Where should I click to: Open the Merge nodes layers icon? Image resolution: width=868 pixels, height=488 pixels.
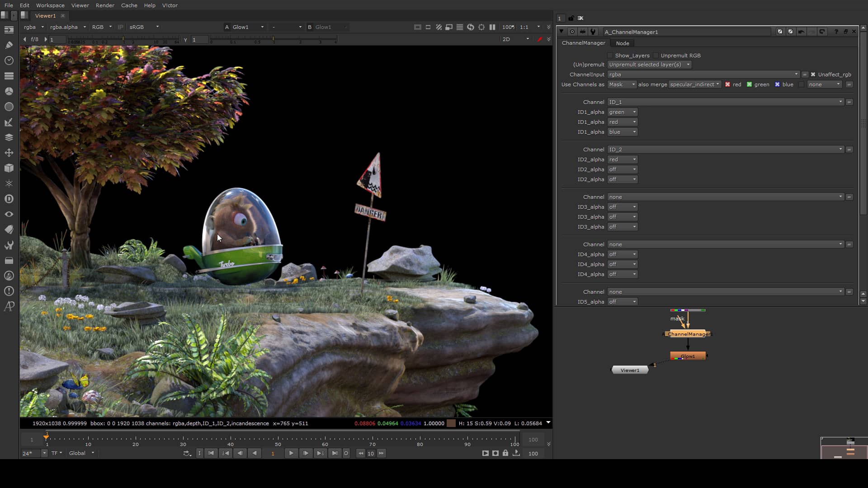9,137
